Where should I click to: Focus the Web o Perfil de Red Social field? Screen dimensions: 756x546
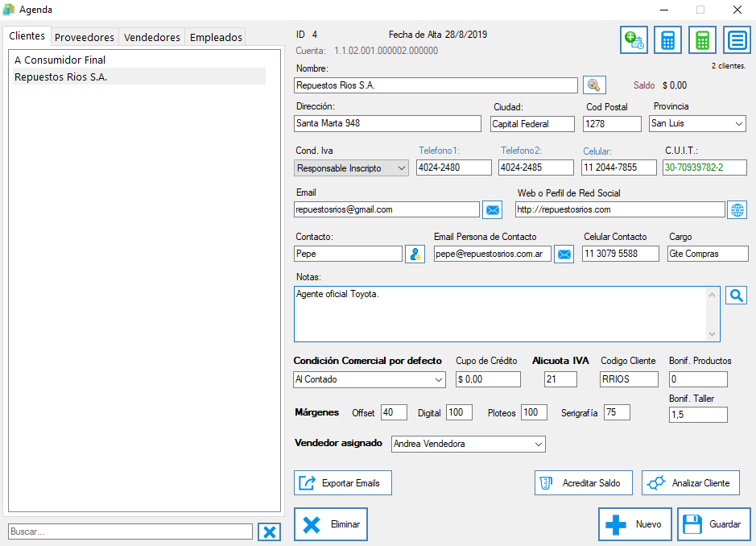tap(620, 210)
